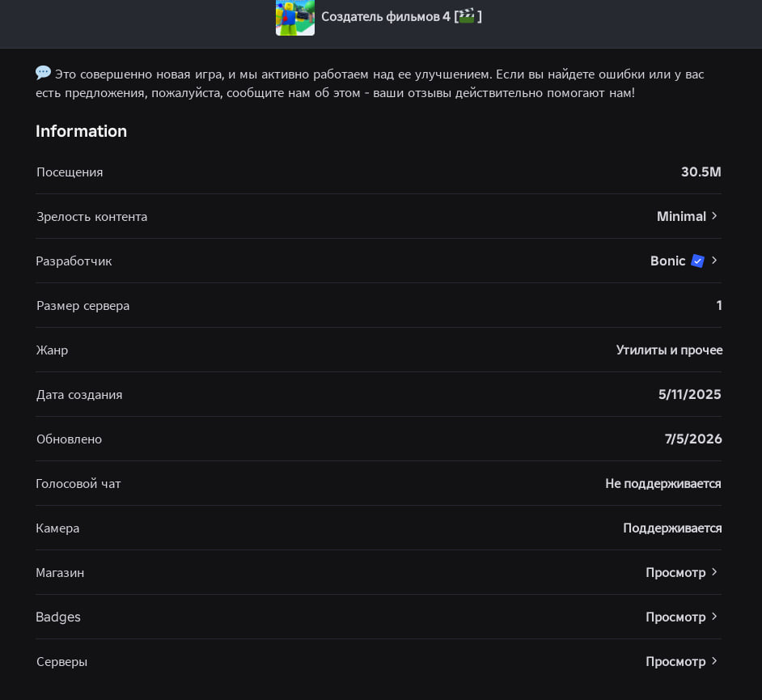Viewport: 762px width, 700px height.
Task: Select the Разработчик row label
Action: tap(74, 261)
